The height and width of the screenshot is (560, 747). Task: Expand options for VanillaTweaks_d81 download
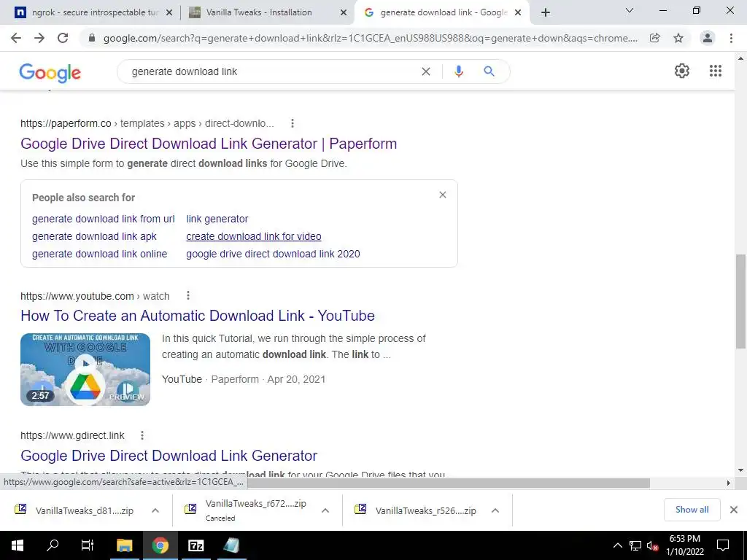(155, 510)
